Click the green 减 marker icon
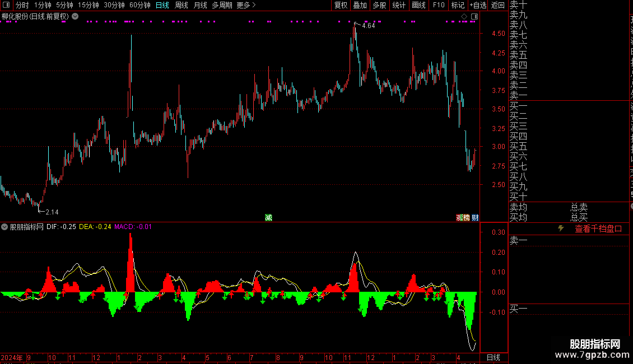The height and width of the screenshot is (364, 633). pyautogui.click(x=268, y=217)
